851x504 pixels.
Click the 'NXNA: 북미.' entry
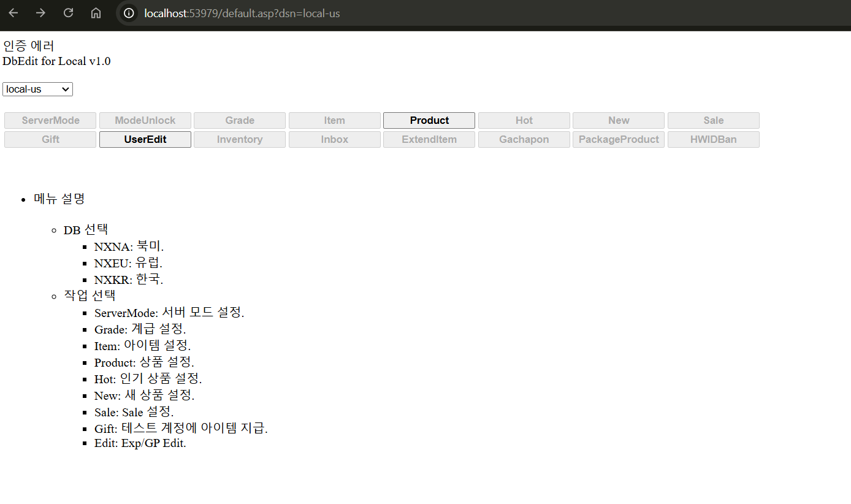click(129, 246)
